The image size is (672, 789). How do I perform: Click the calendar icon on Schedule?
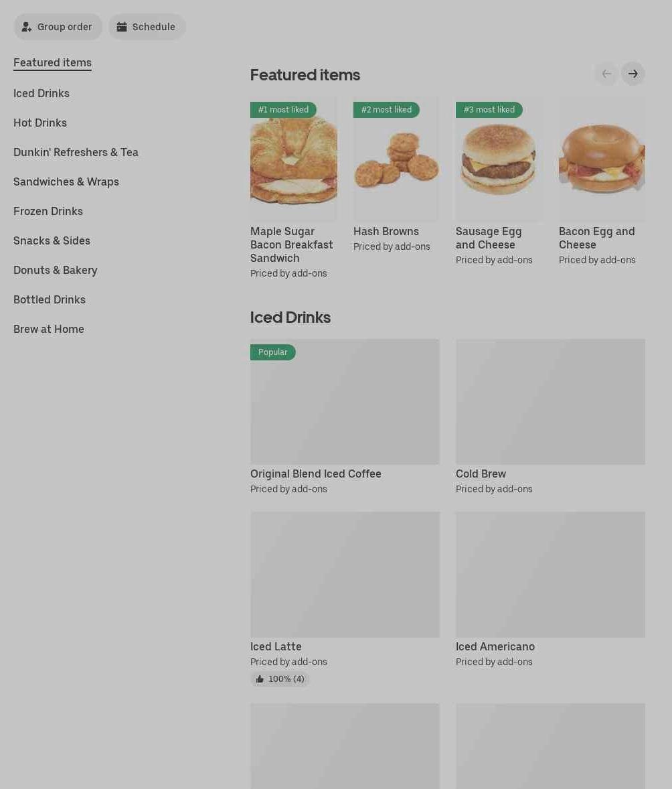click(x=122, y=27)
